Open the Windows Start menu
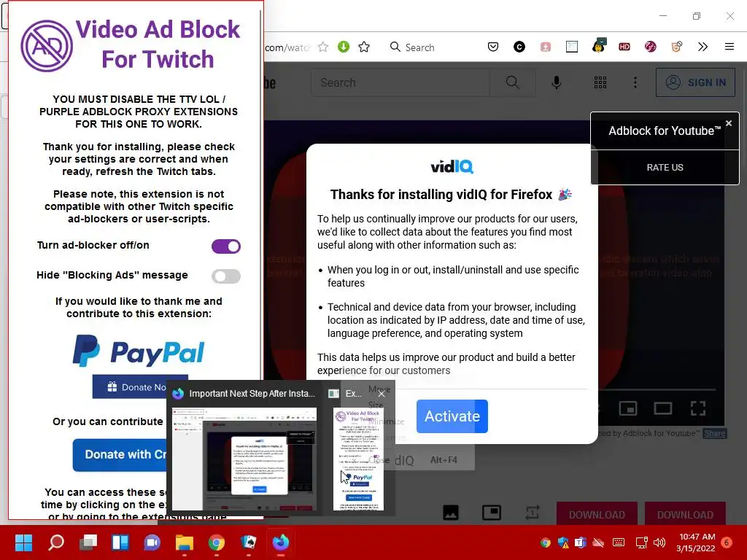This screenshot has width=747, height=560. [23, 542]
